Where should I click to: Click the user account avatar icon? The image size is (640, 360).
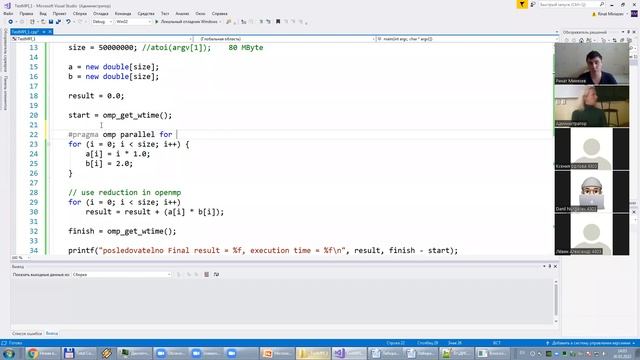point(634,14)
